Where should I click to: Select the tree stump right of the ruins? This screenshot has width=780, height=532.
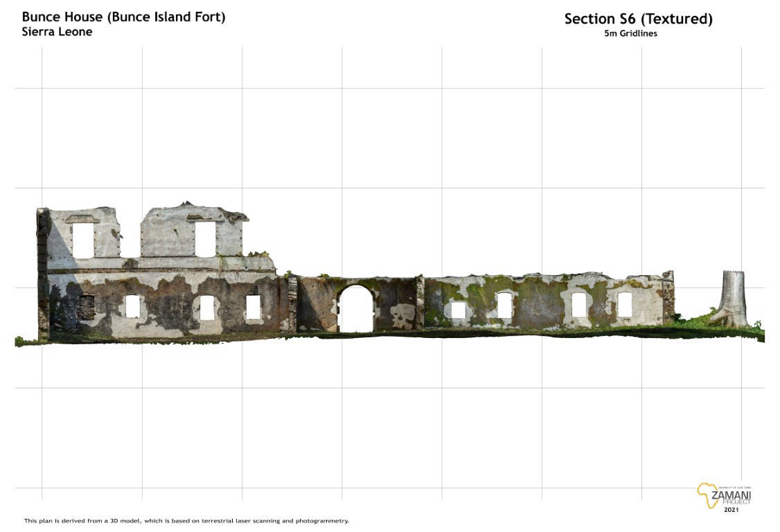733,298
